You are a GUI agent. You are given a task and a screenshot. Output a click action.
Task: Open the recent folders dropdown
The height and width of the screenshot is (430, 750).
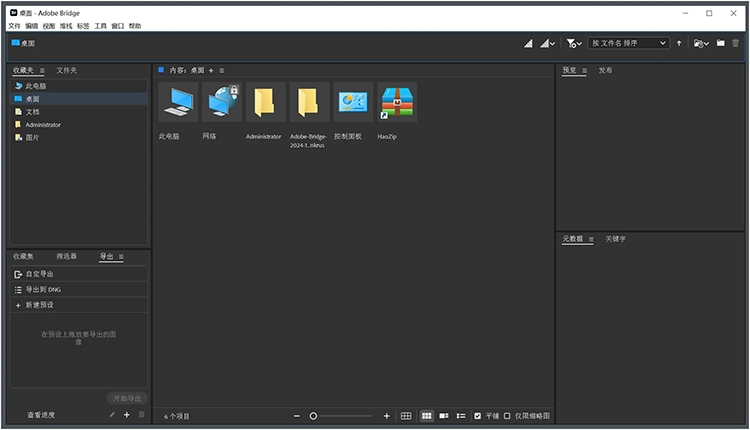[701, 43]
